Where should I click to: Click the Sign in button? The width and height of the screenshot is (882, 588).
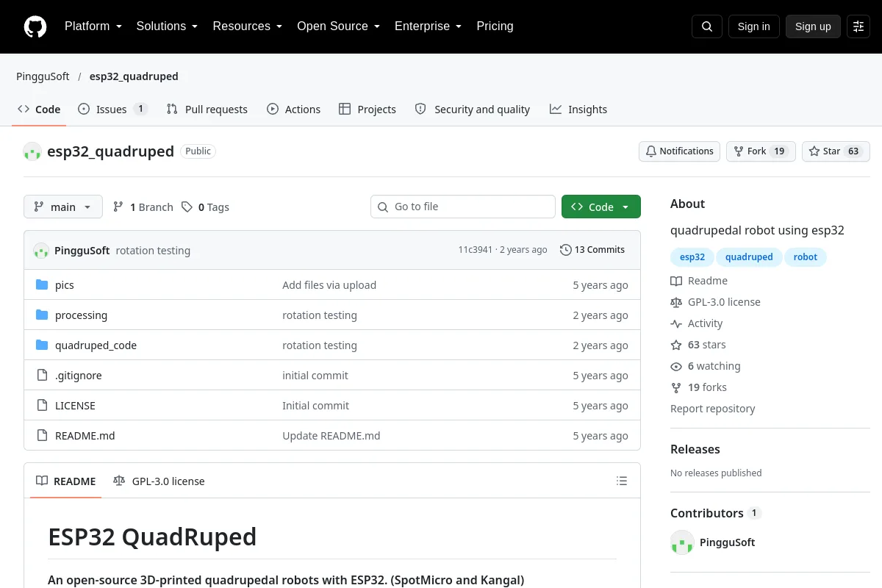753,26
